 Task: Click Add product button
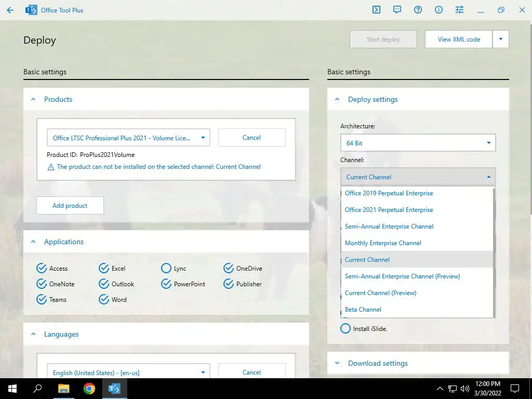[x=70, y=205]
